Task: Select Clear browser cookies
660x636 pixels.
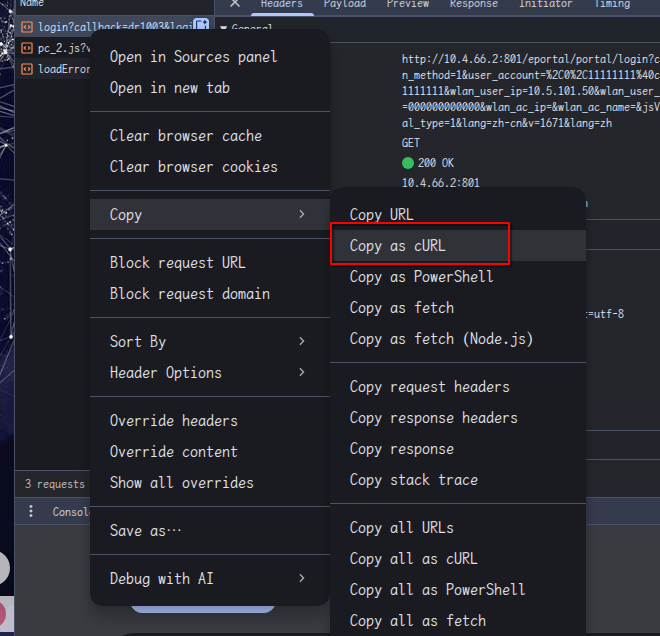Action: pos(210,167)
